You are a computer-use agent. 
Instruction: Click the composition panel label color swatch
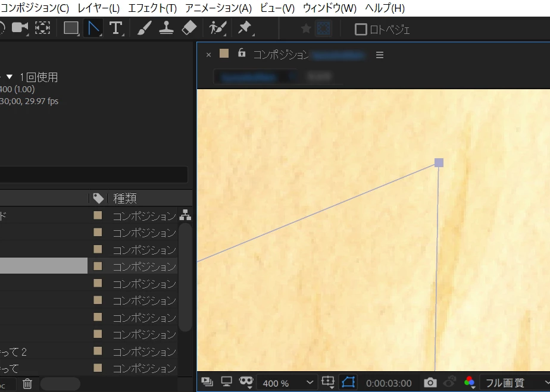pos(224,54)
